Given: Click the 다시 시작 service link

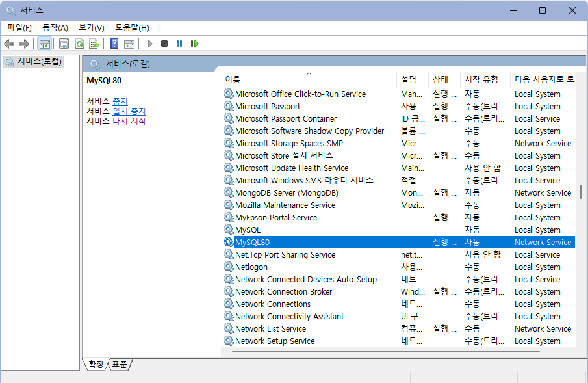Looking at the screenshot, I should (129, 121).
